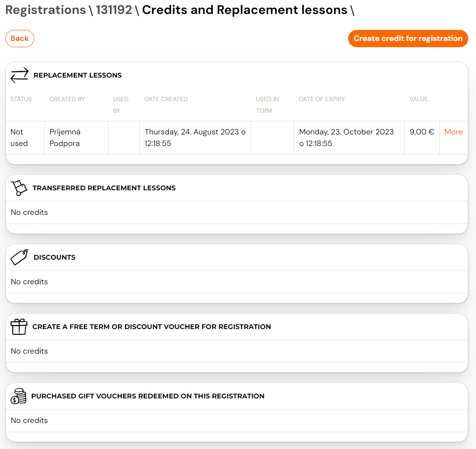476x449 pixels.
Task: Open More details for replacement lesson
Action: [x=453, y=132]
